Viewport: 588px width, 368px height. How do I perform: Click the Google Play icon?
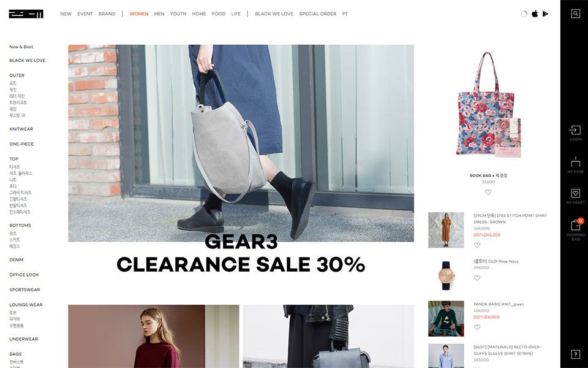click(x=545, y=14)
